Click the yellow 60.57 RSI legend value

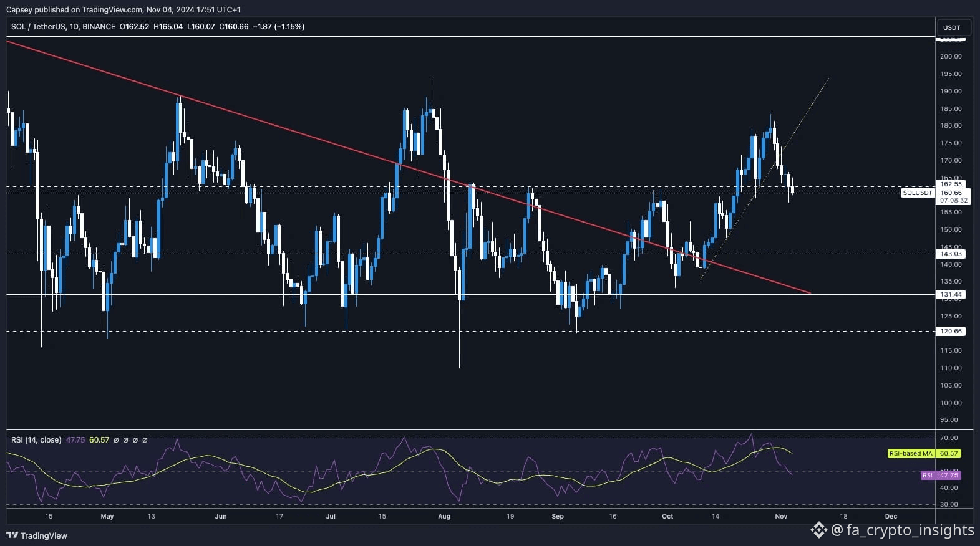click(x=99, y=440)
